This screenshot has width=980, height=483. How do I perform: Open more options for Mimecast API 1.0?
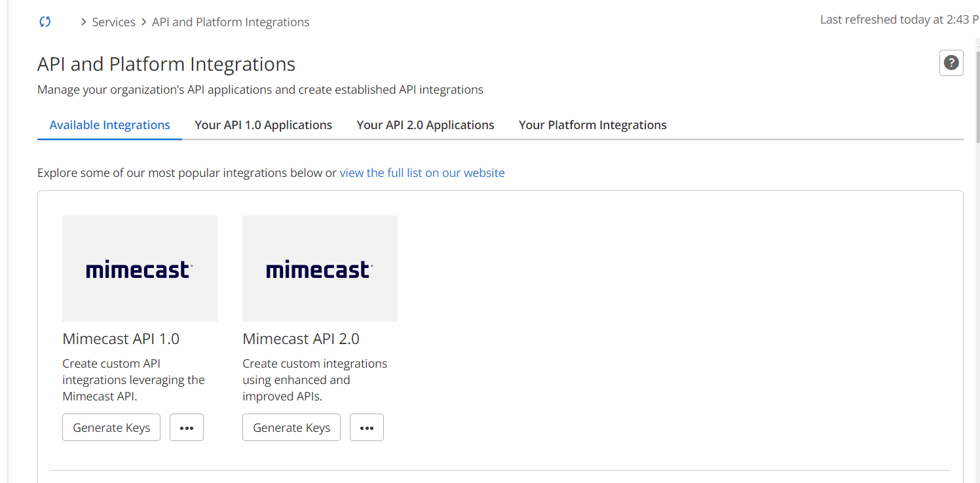187,427
